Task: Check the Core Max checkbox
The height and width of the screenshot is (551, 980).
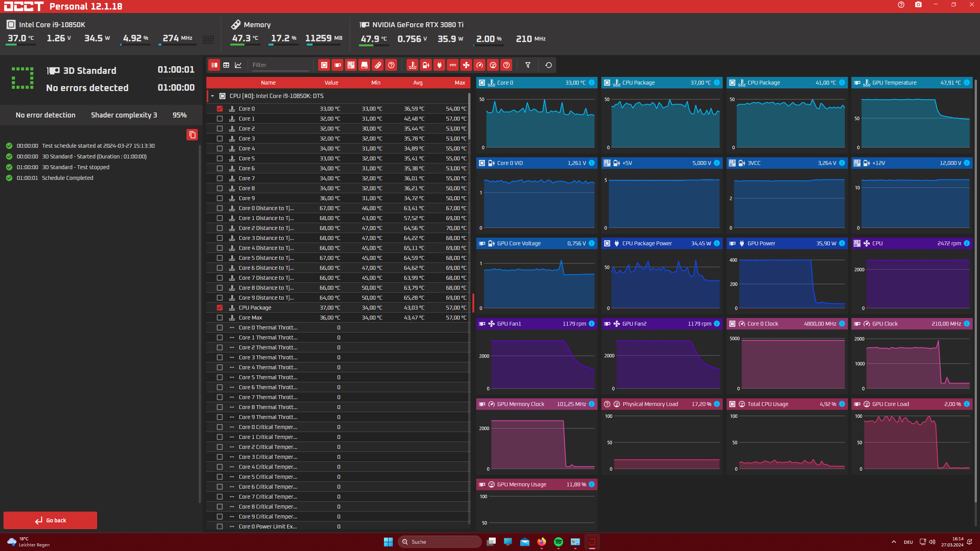Action: coord(220,318)
